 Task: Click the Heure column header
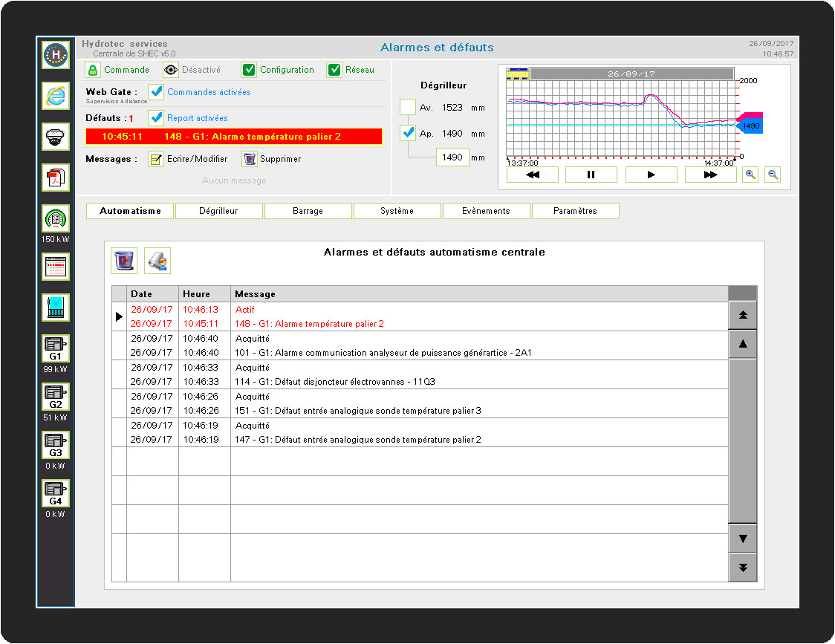click(204, 294)
